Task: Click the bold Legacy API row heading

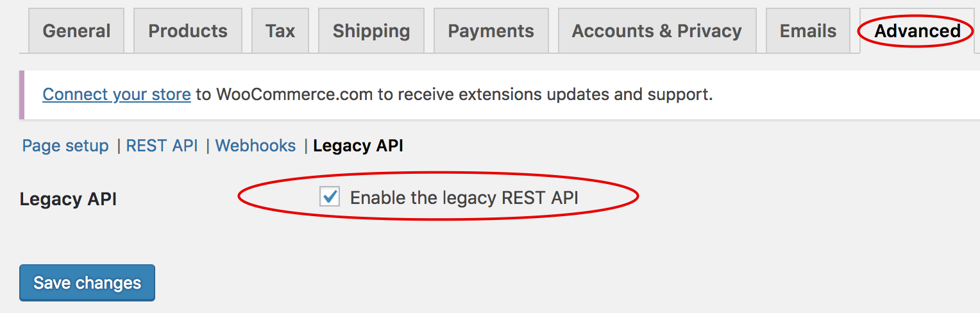Action: [68, 199]
